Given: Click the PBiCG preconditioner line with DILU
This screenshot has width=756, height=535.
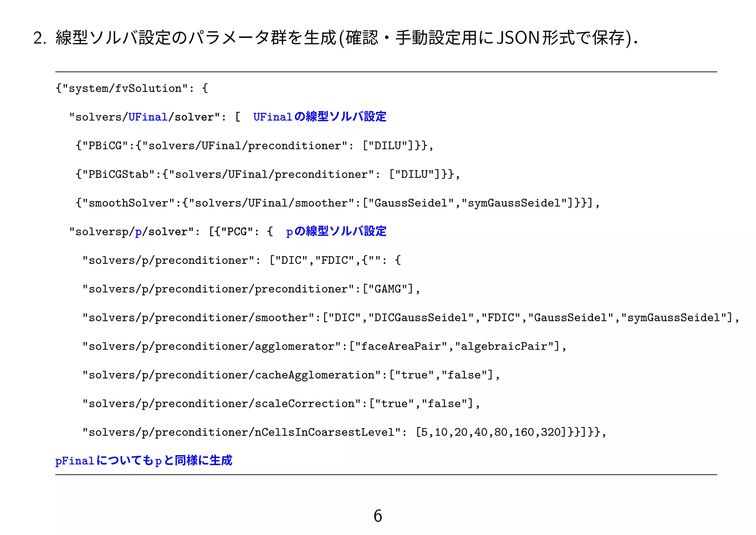Looking at the screenshot, I should (x=254, y=146).
